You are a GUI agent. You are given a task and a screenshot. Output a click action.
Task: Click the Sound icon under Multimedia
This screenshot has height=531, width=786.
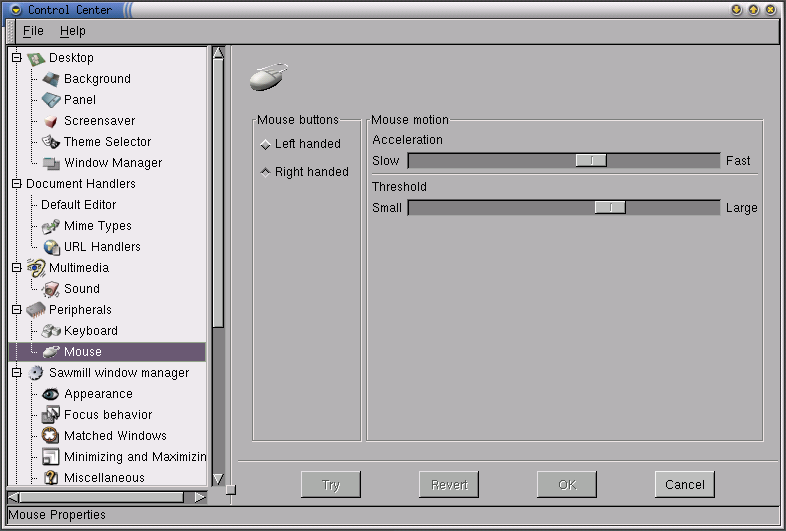pos(51,289)
